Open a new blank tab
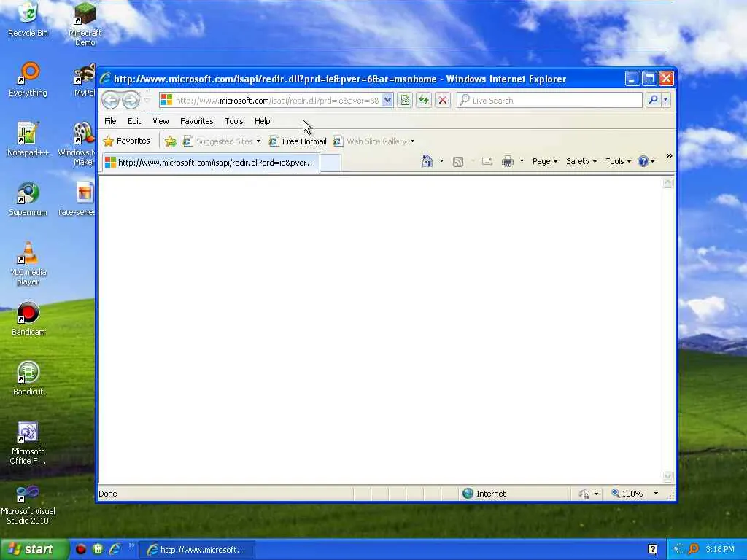This screenshot has width=747, height=560. 330,163
